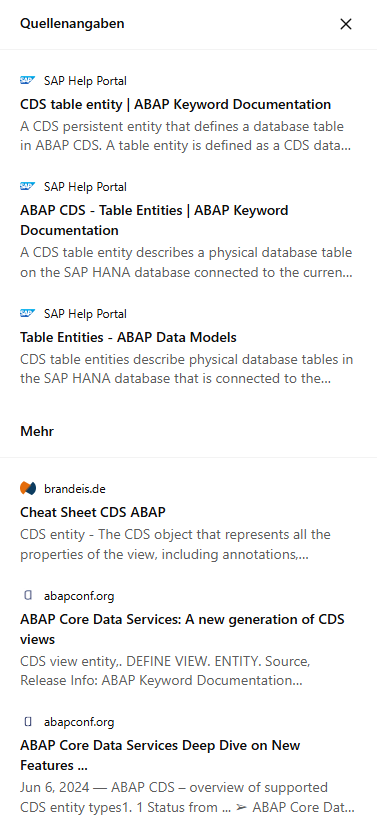The image size is (377, 826).
Task: Open ABAP CDS - Table Entities link
Action: click(154, 220)
